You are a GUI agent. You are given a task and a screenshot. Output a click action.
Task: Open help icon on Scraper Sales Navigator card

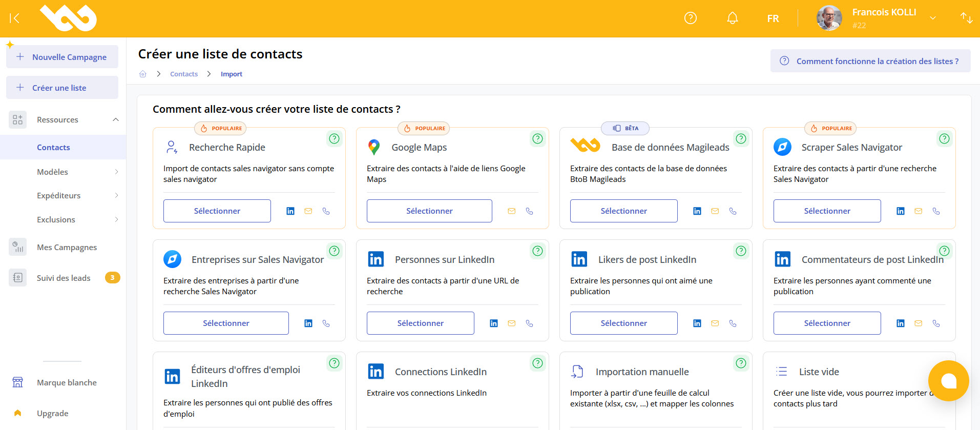pos(945,138)
